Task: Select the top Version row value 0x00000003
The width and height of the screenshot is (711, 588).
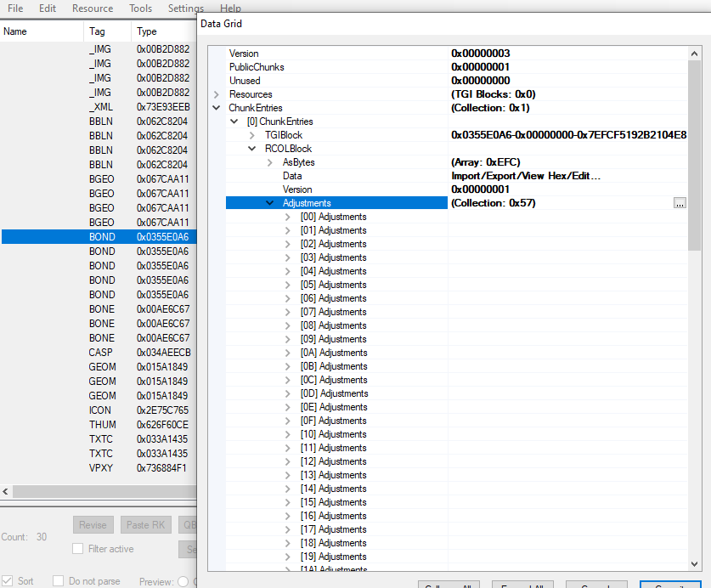Action: click(x=481, y=54)
